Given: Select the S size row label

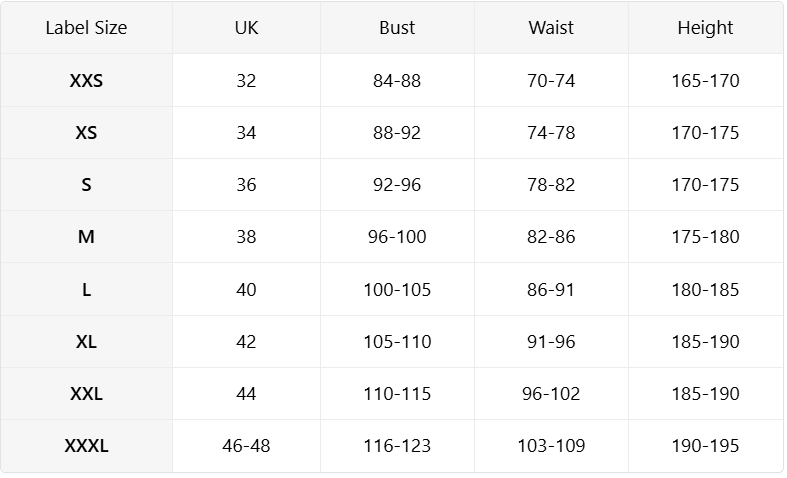Looking at the screenshot, I should pyautogui.click(x=86, y=185).
